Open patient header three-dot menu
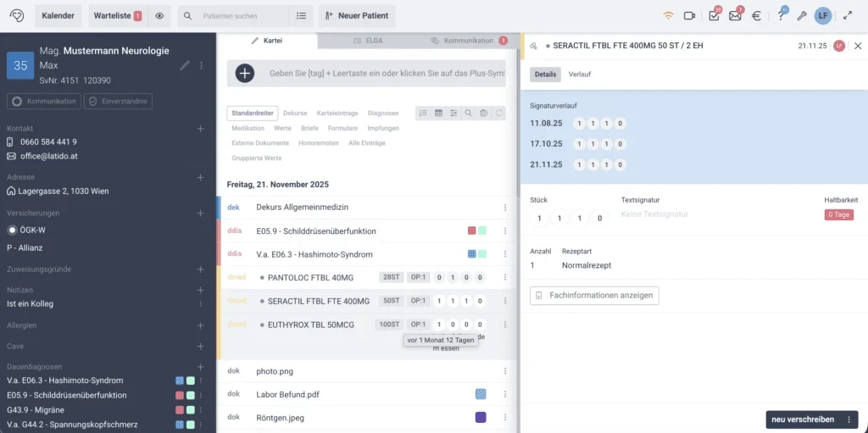This screenshot has width=868, height=433. [x=202, y=65]
